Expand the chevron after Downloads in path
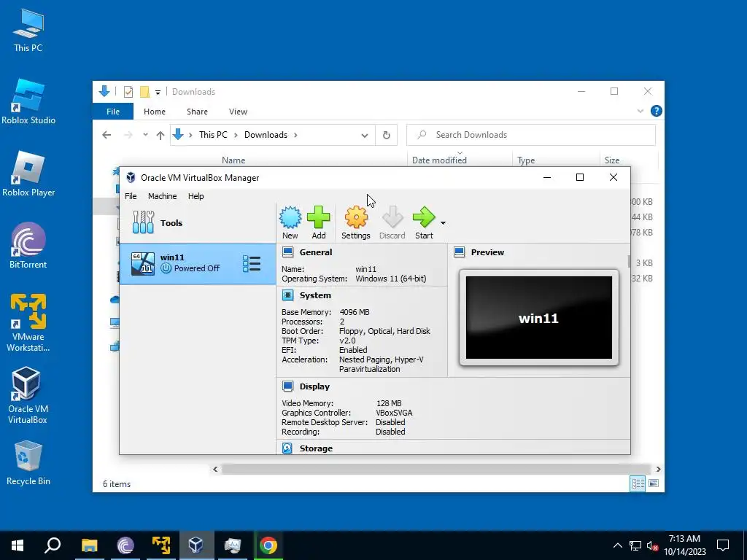The width and height of the screenshot is (747, 560). point(296,135)
